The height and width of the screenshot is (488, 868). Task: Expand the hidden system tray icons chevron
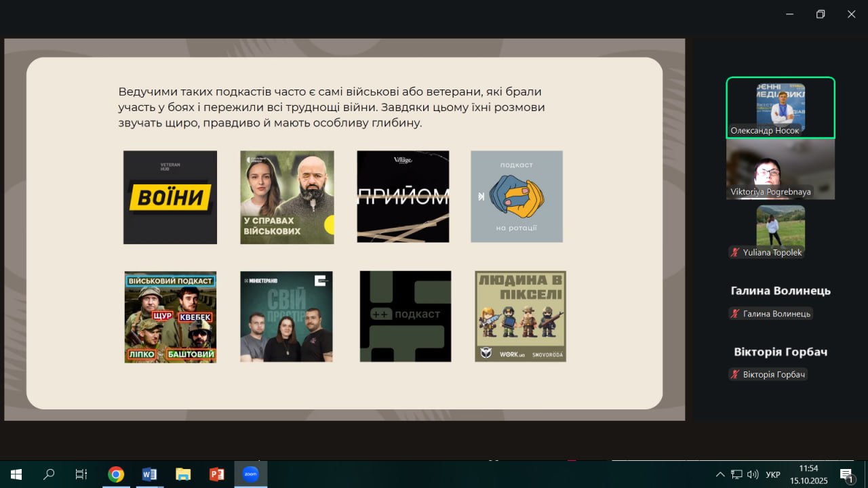(720, 474)
